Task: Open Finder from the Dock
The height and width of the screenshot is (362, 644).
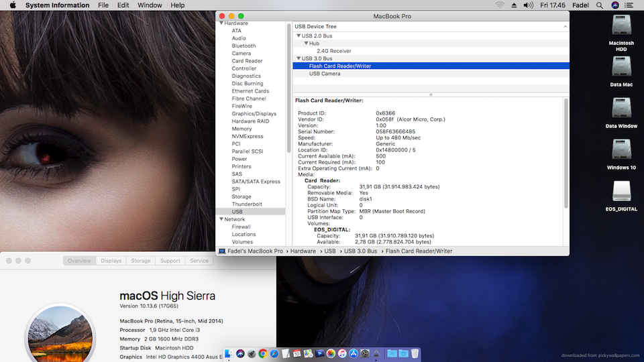Action: pyautogui.click(x=229, y=354)
